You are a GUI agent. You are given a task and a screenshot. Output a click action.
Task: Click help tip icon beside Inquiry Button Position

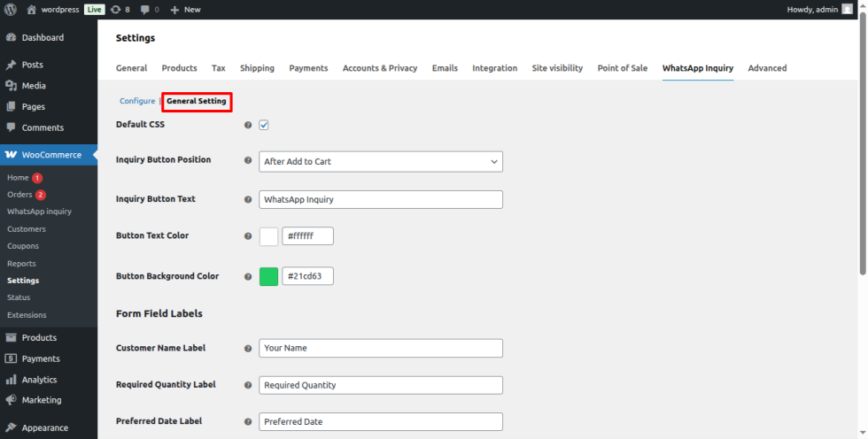248,160
